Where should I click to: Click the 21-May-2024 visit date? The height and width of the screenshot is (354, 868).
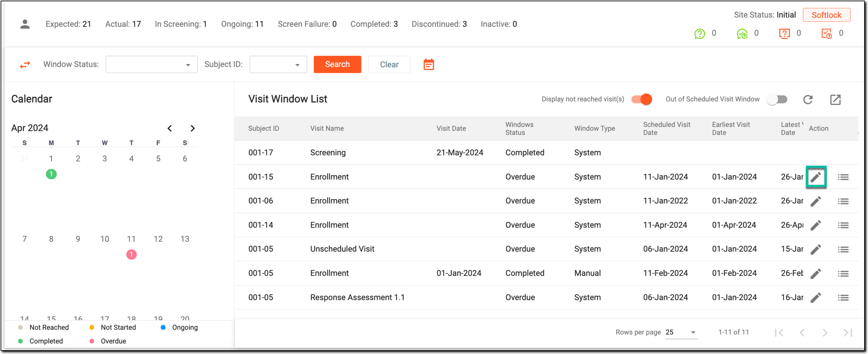pyautogui.click(x=460, y=153)
